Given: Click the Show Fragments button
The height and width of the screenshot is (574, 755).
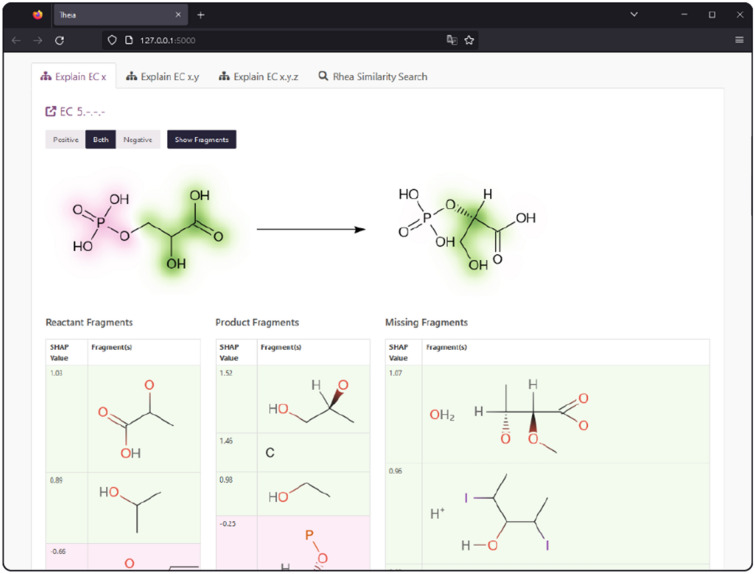Looking at the screenshot, I should [x=201, y=140].
